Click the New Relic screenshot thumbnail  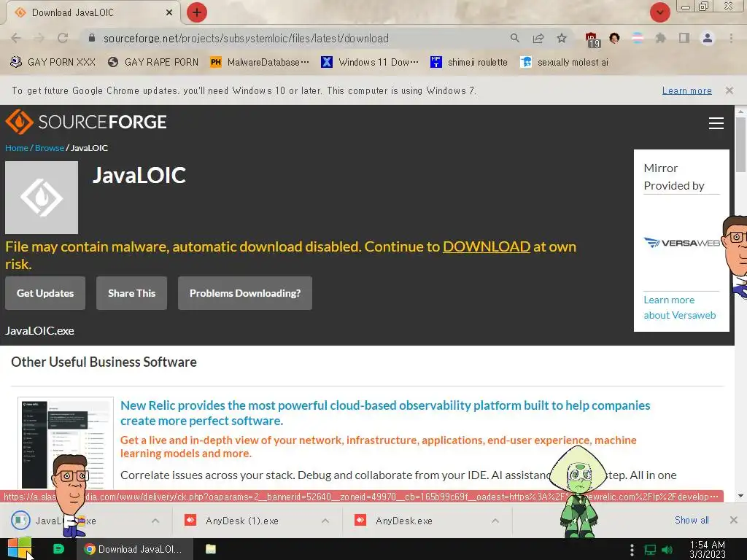coord(66,443)
